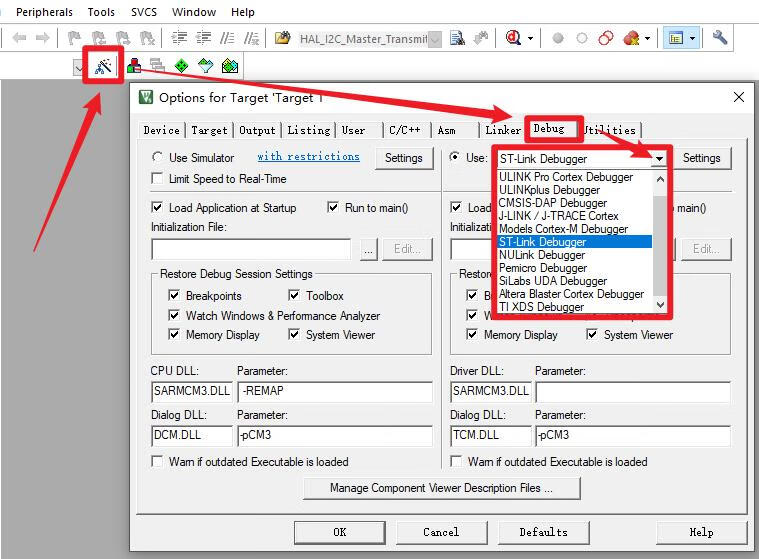Click Manage Component Viewer Description Files button
The image size is (759, 559).
pyautogui.click(x=441, y=488)
